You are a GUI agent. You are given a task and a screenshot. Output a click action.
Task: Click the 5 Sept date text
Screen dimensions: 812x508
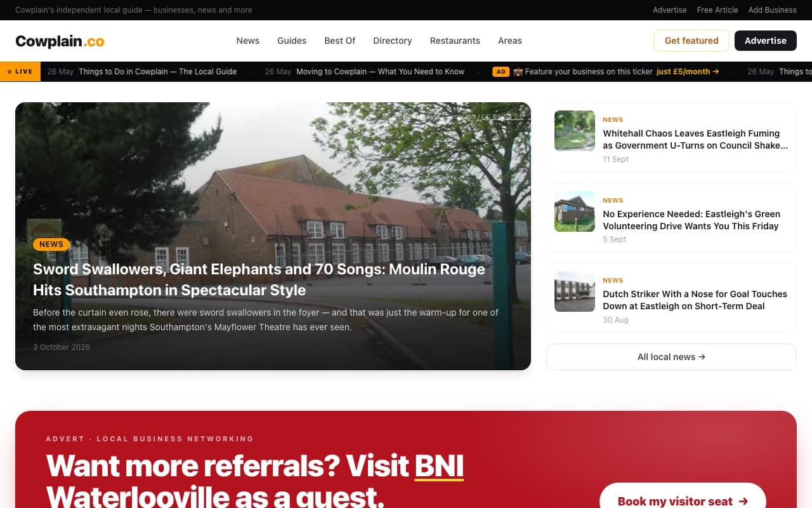[614, 239]
